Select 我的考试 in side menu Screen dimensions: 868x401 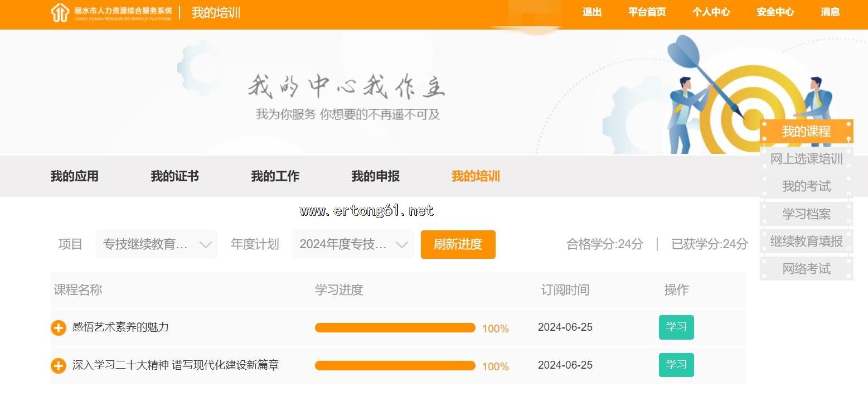click(x=806, y=187)
